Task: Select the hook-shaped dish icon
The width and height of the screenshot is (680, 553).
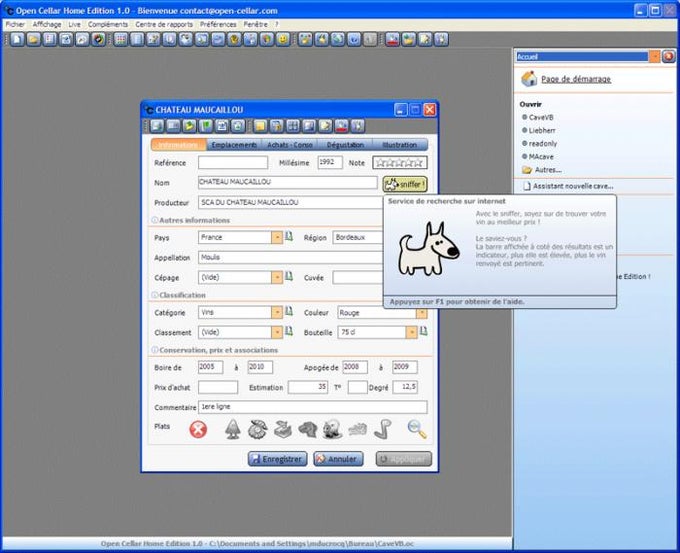Action: pyautogui.click(x=382, y=429)
